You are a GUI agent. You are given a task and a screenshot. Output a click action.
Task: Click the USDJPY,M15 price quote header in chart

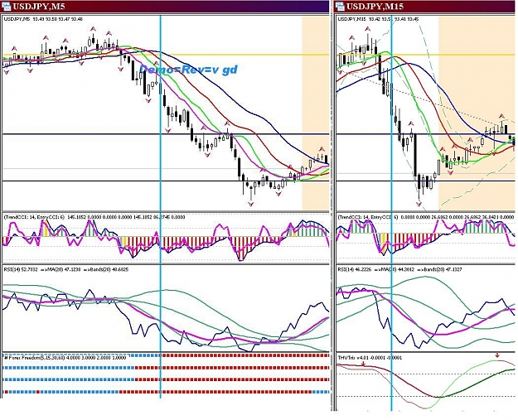tap(378, 19)
